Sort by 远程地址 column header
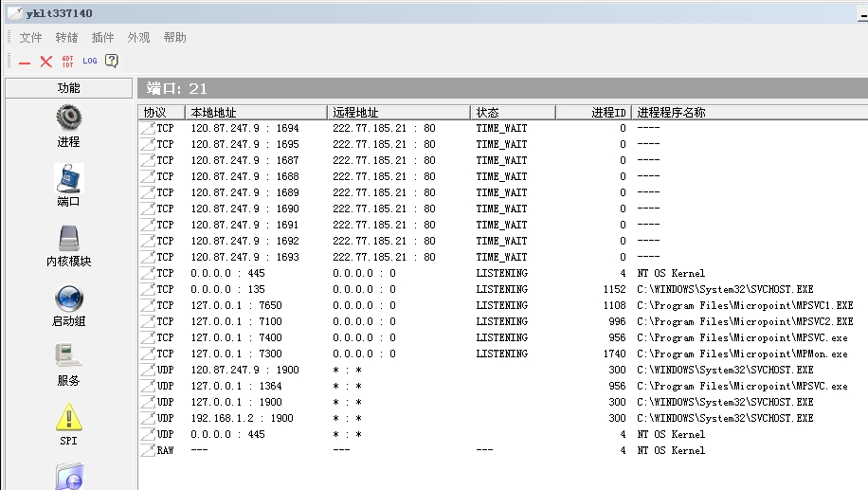Image resolution: width=868 pixels, height=490 pixels. 399,113
